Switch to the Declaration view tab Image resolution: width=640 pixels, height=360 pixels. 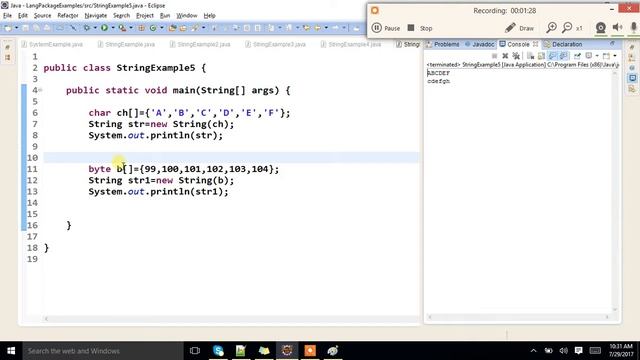(x=563, y=44)
